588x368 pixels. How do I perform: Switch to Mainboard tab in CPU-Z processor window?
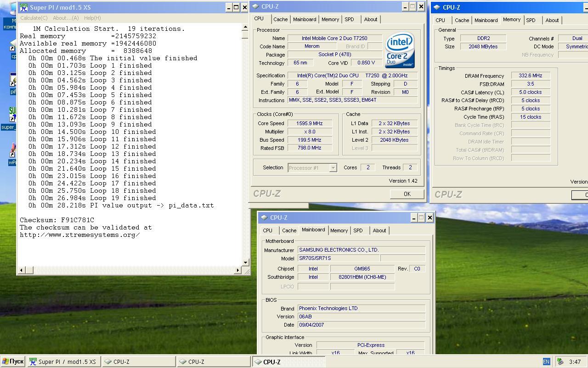point(305,19)
